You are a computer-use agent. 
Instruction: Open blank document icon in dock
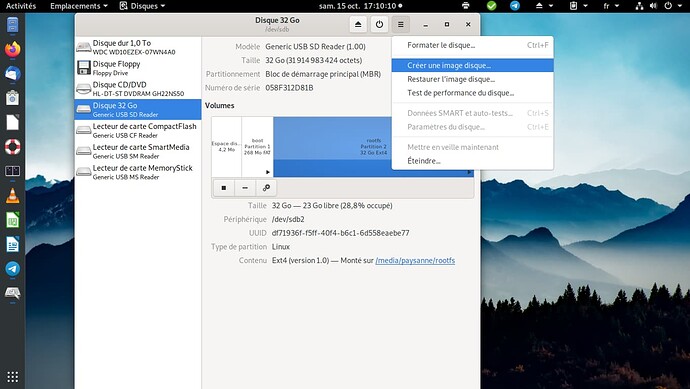(x=12, y=122)
